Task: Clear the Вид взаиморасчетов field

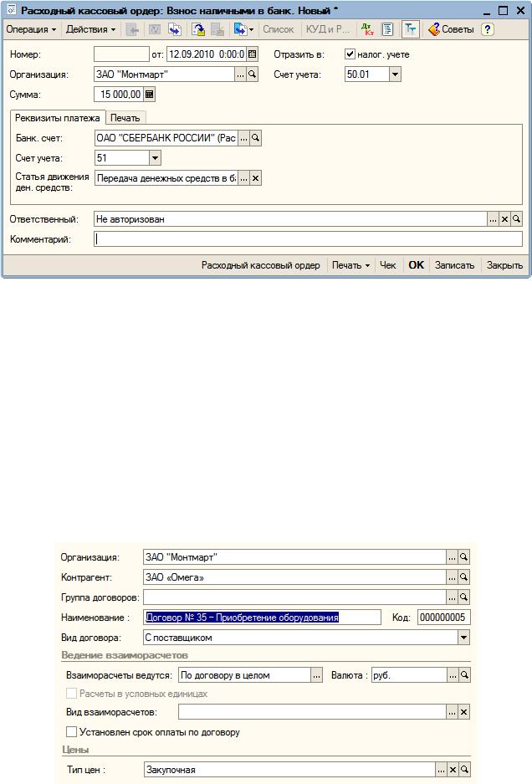Action: pyautogui.click(x=464, y=712)
